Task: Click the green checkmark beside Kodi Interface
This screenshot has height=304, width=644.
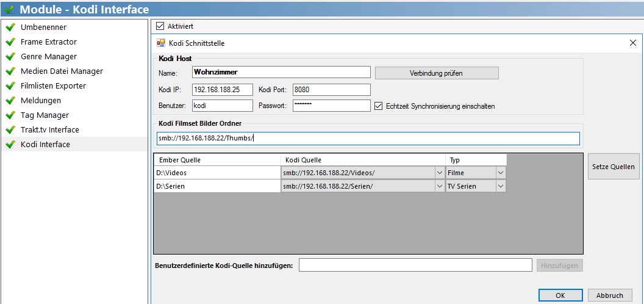Action: [10, 145]
